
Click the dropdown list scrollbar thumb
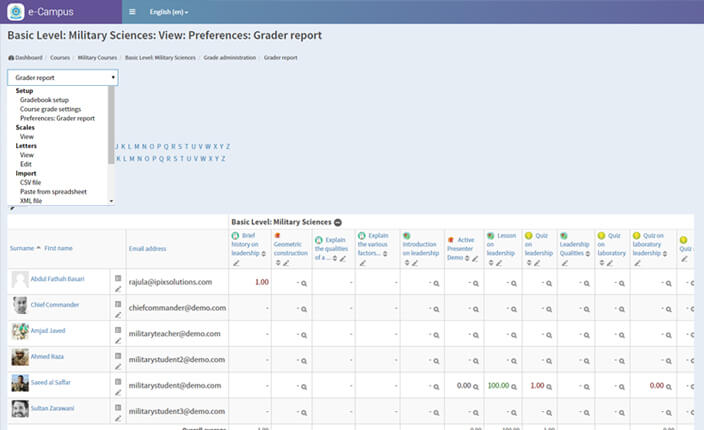pos(111,125)
